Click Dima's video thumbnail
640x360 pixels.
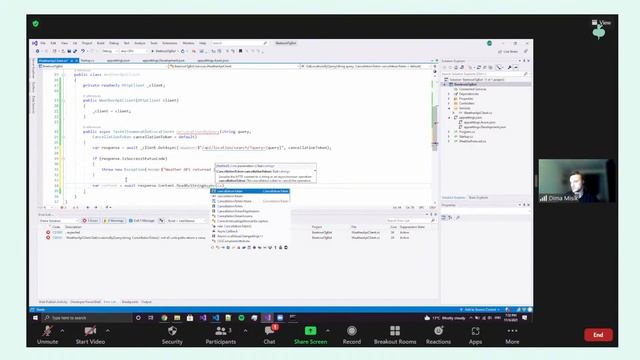coord(576,181)
